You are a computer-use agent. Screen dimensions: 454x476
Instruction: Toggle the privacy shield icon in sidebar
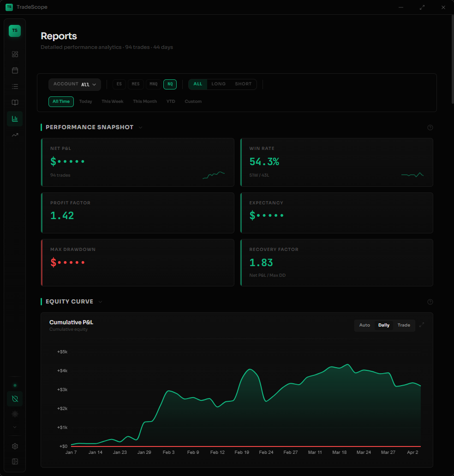[x=15, y=399]
